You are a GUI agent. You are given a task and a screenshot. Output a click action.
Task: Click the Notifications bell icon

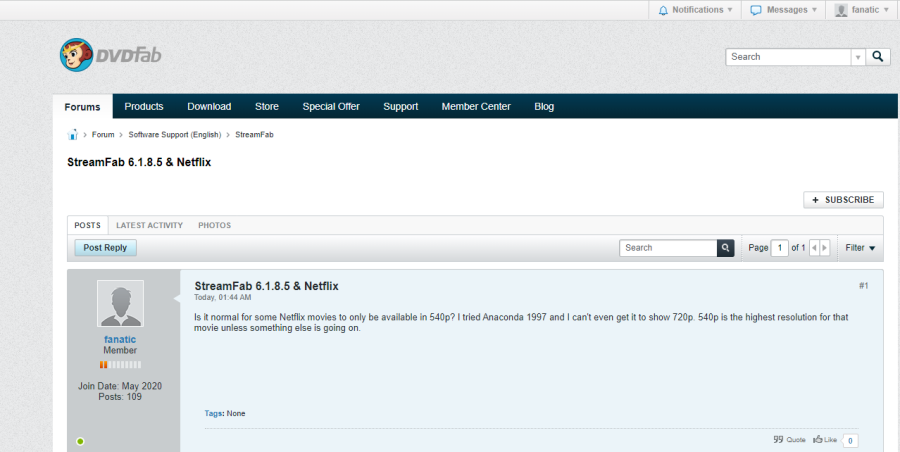664,10
